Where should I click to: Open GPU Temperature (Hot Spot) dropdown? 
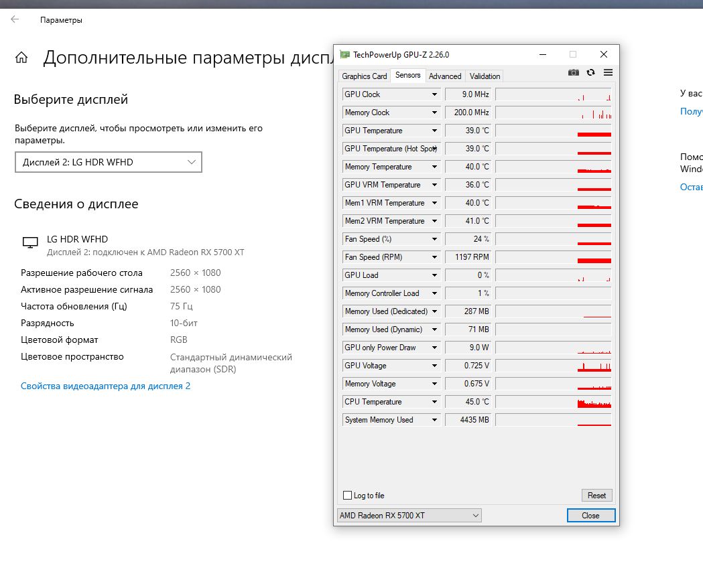(434, 149)
